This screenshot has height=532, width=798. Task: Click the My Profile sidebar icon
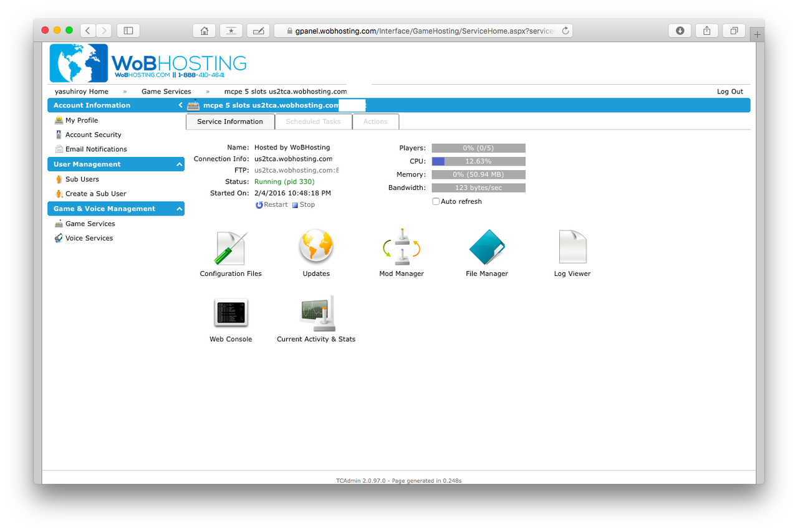pos(59,120)
